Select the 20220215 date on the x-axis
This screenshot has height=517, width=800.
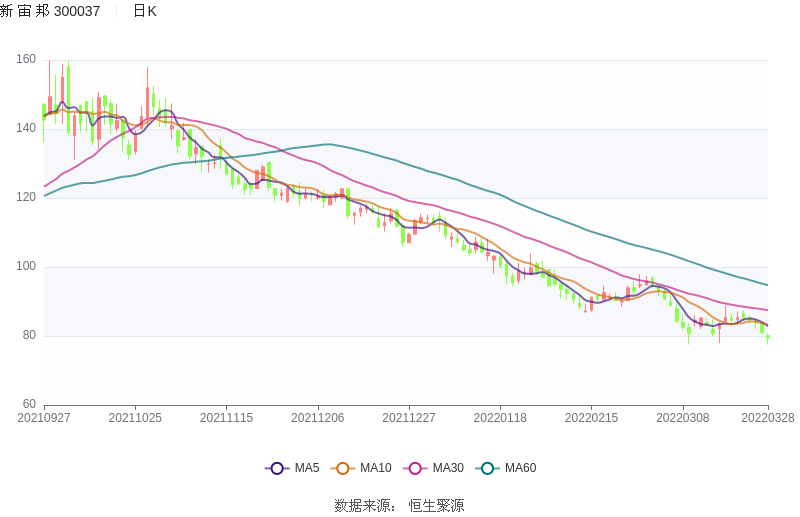(x=591, y=418)
